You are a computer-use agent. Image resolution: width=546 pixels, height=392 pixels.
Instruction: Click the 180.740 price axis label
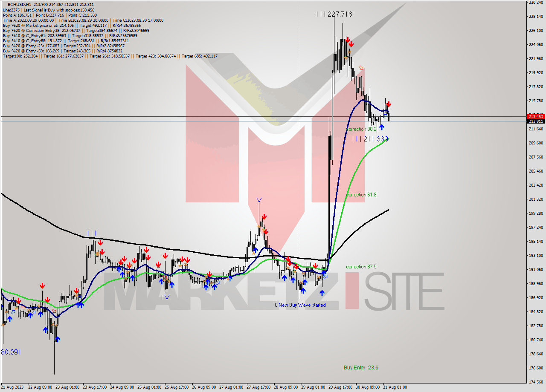click(535, 340)
